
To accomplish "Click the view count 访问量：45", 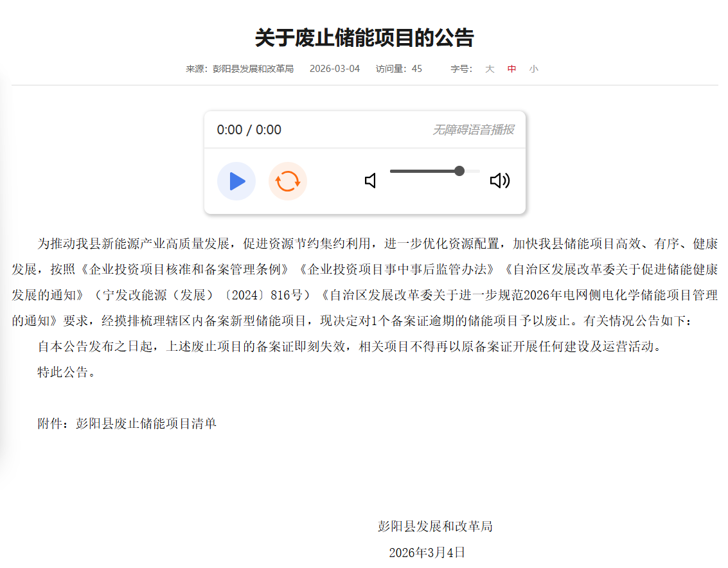I will (x=399, y=69).
